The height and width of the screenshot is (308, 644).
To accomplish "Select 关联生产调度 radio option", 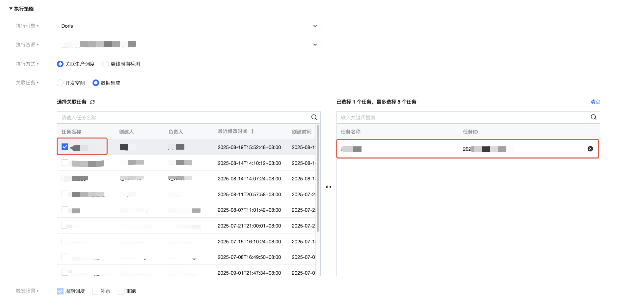I will point(60,64).
